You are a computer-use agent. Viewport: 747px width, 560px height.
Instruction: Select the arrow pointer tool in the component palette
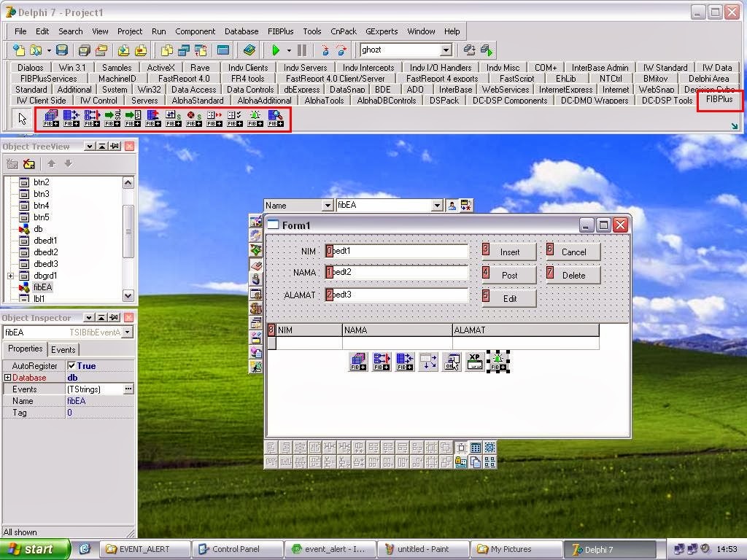click(x=23, y=118)
